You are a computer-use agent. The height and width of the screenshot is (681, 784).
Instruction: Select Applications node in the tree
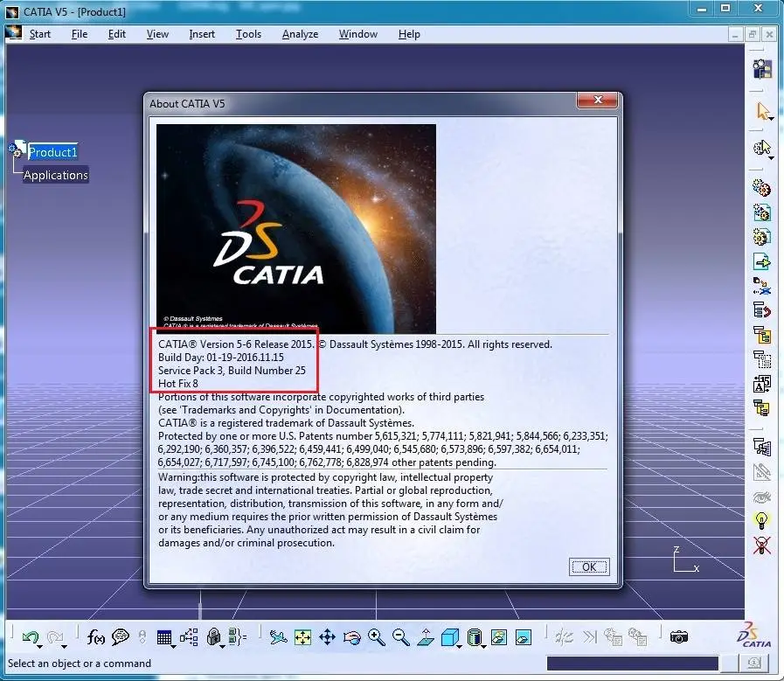click(55, 175)
